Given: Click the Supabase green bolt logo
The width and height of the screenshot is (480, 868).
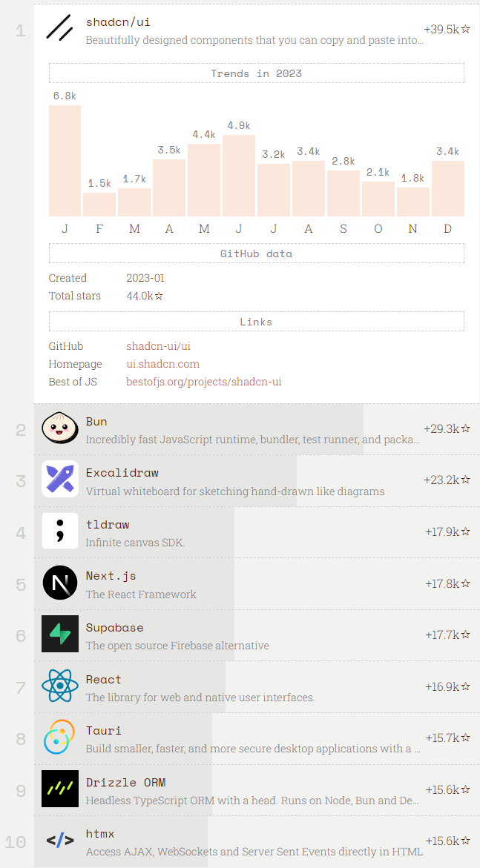Looking at the screenshot, I should pyautogui.click(x=60, y=635).
